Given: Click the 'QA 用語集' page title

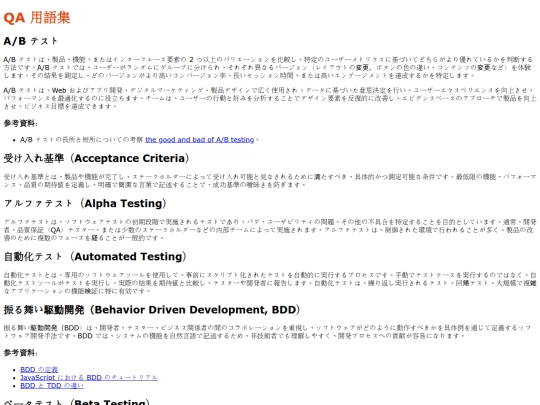Looking at the screenshot, I should 37,18.
